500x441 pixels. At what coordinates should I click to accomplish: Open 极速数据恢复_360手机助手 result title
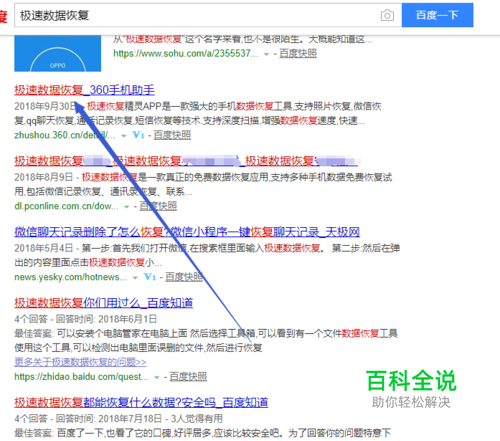84,90
